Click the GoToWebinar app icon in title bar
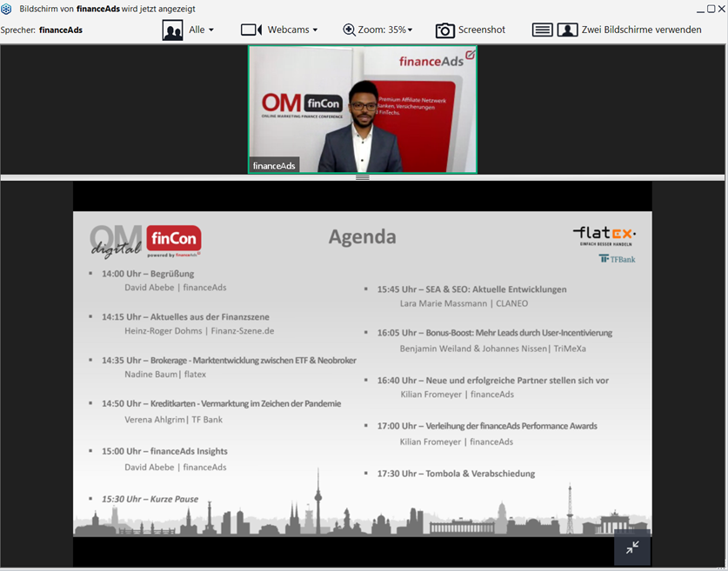Image resolution: width=728 pixels, height=571 pixels. coord(6,9)
